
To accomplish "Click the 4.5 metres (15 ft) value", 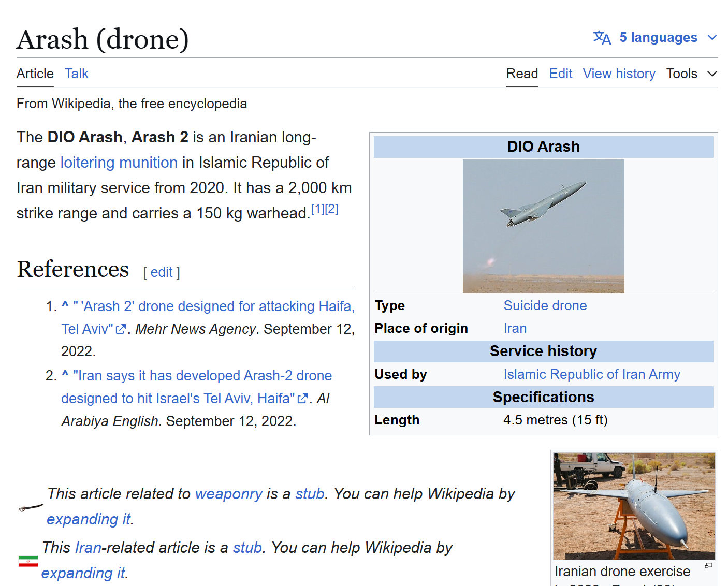I will (556, 420).
